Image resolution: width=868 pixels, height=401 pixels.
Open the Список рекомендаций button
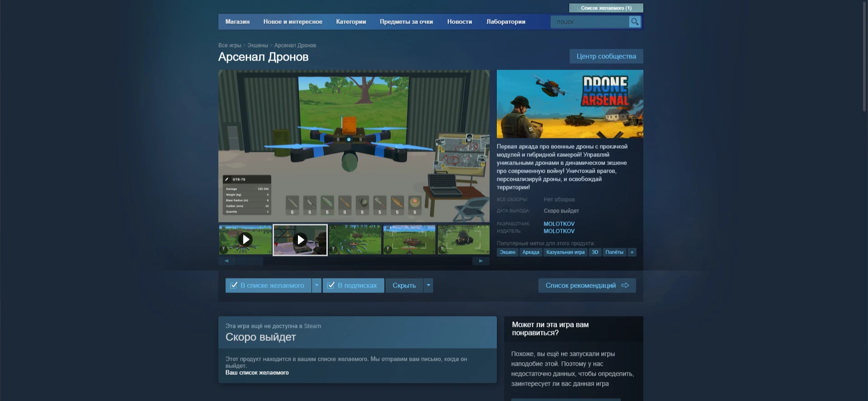click(587, 285)
